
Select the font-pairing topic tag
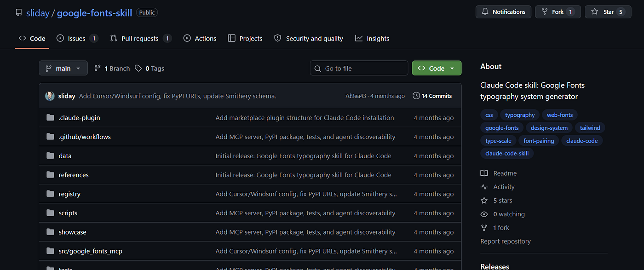pos(539,141)
